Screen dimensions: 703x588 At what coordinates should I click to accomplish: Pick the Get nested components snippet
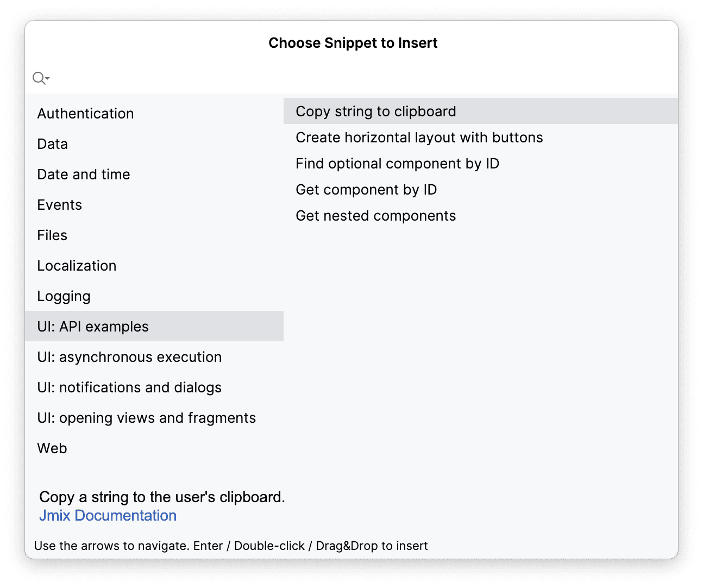point(375,216)
